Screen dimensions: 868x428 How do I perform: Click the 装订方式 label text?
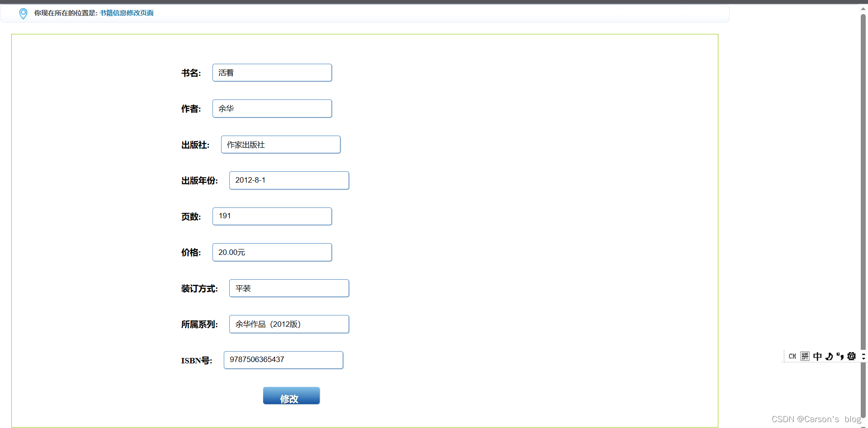tap(199, 289)
